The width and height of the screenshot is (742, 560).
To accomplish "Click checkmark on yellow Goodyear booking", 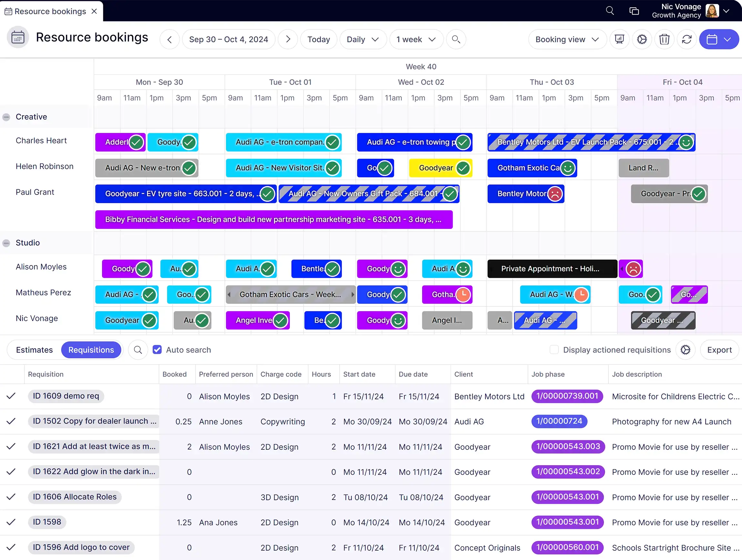I will (x=463, y=168).
